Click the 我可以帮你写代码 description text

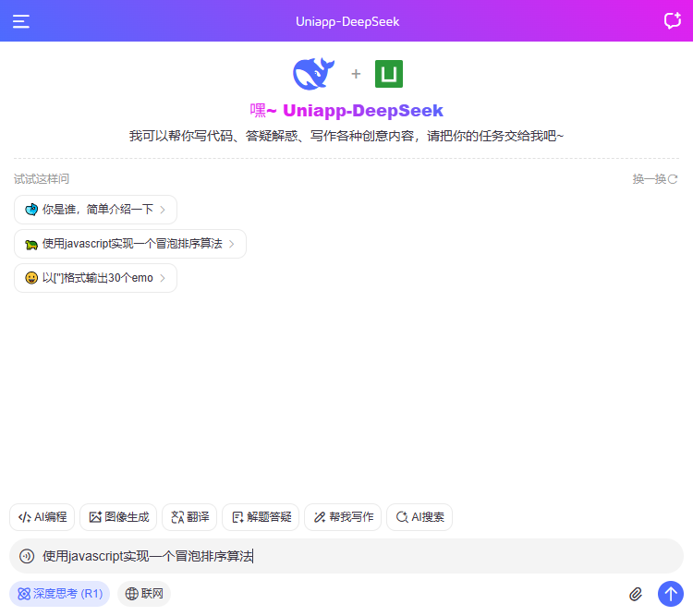346,136
